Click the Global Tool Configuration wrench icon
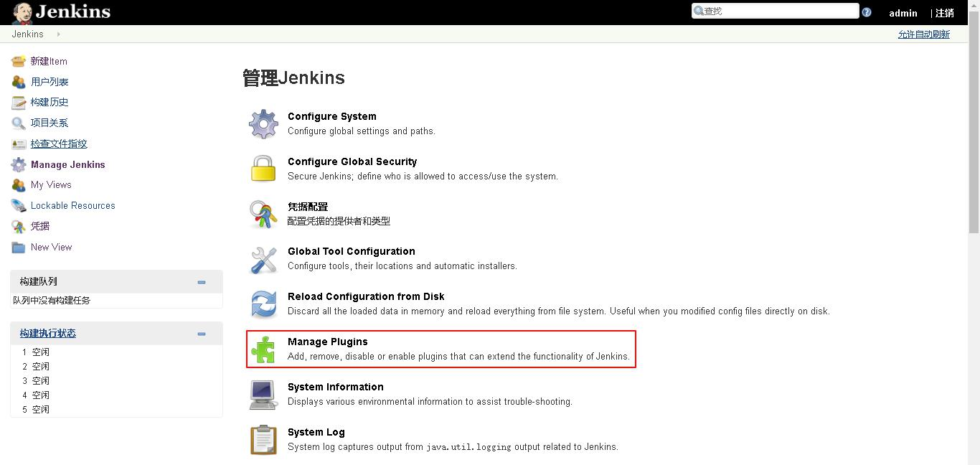Viewport: 980px width, 465px height. point(263,259)
